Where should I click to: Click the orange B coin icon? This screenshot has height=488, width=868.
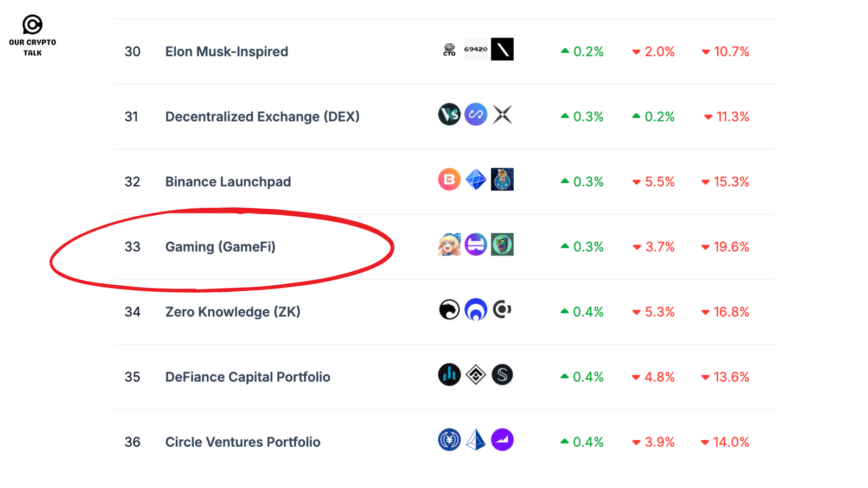coord(449,179)
